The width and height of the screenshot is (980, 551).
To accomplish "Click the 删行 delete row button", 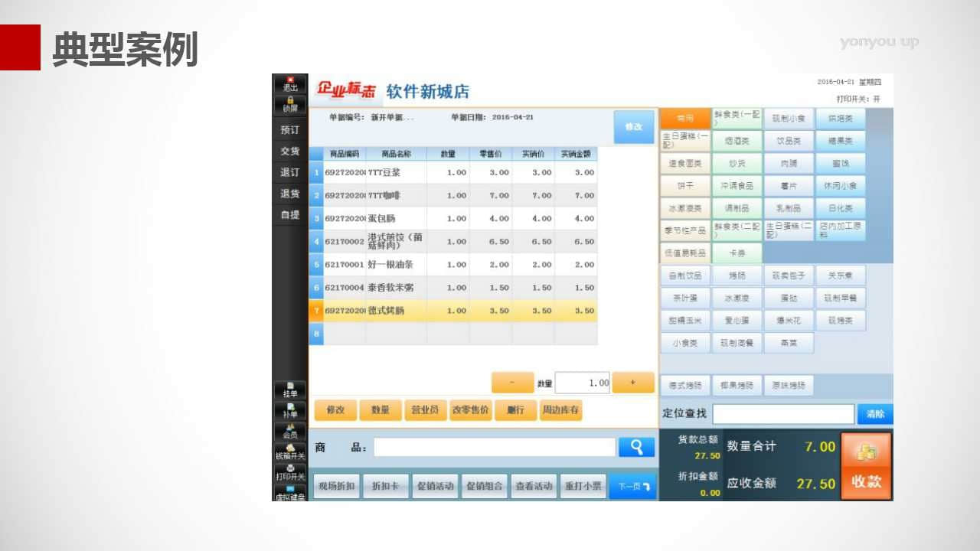I will pyautogui.click(x=515, y=410).
